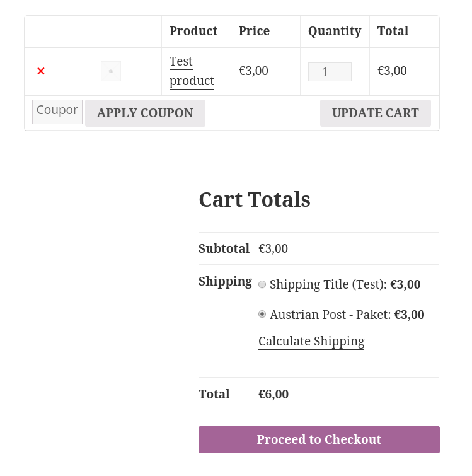The height and width of the screenshot is (476, 472).
Task: Click the quantity input field
Action: click(330, 72)
